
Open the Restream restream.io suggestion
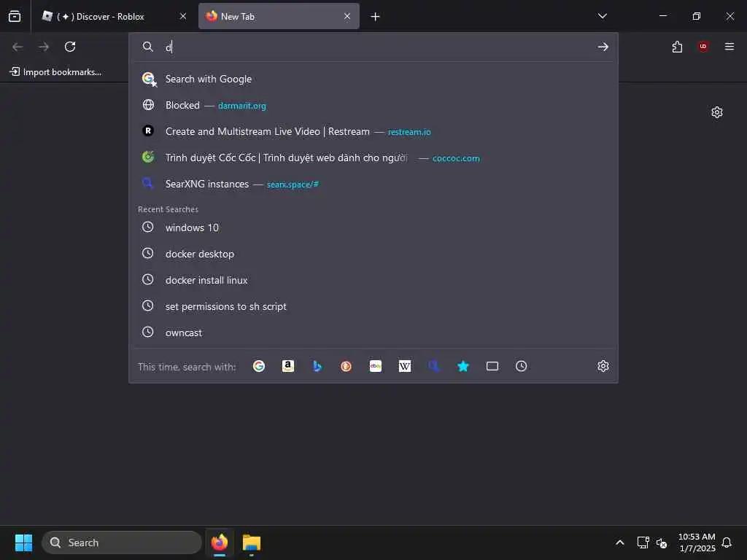click(x=373, y=131)
